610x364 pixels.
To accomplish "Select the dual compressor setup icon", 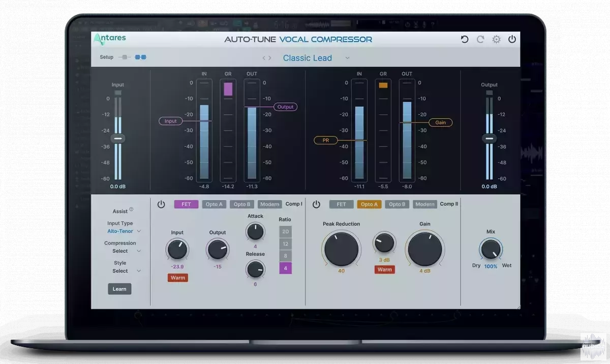I will point(140,57).
